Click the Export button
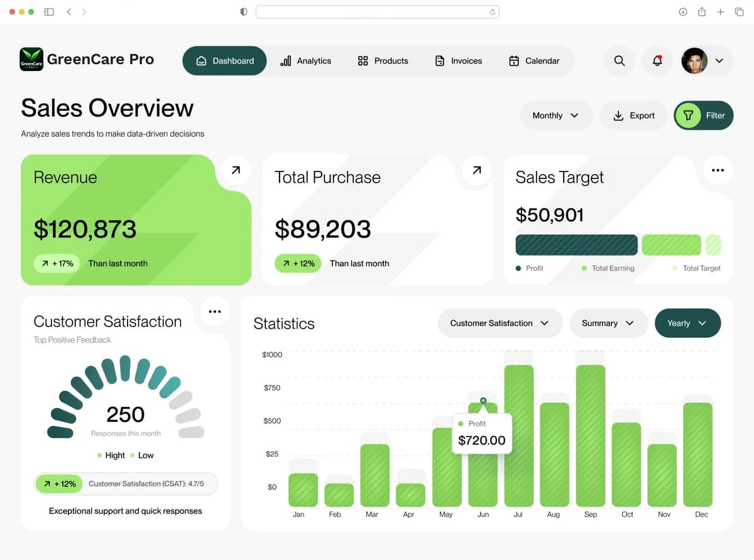The height and width of the screenshot is (560, 754). [633, 116]
